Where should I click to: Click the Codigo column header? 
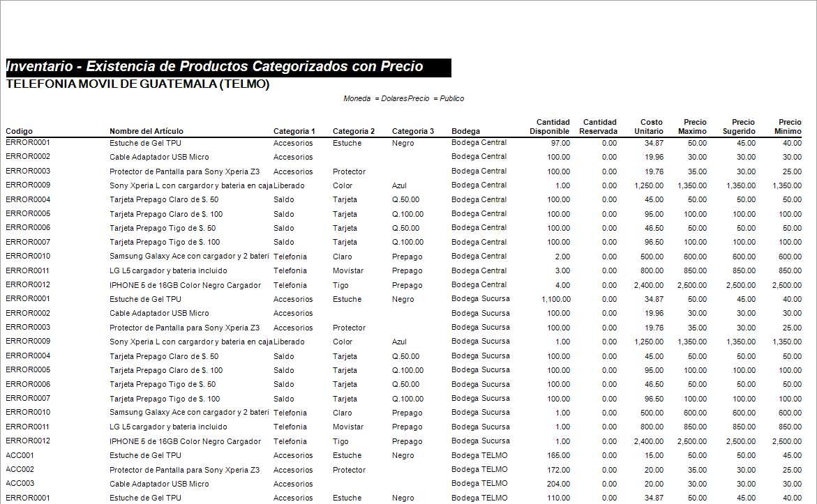[20, 131]
